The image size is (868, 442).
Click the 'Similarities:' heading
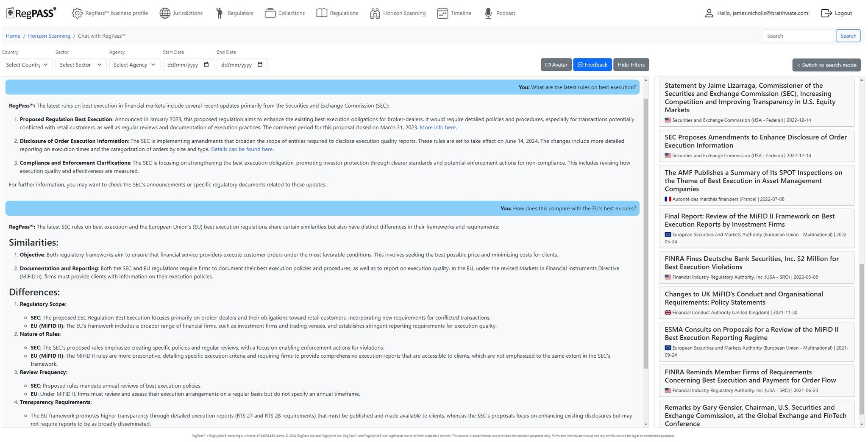[x=33, y=242]
